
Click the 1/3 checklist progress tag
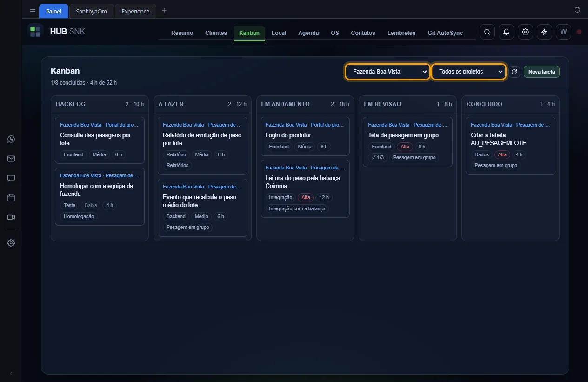pos(378,157)
